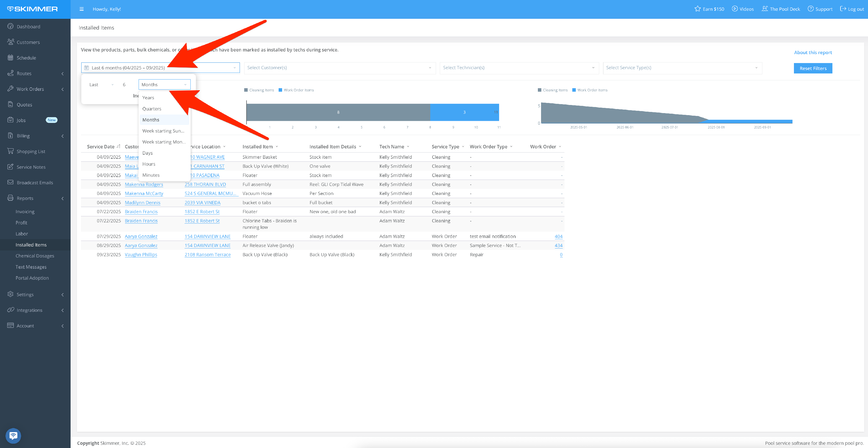This screenshot has width=868, height=448.
Task: Toggle Cleaning Items legend in bar chart
Action: tap(259, 90)
